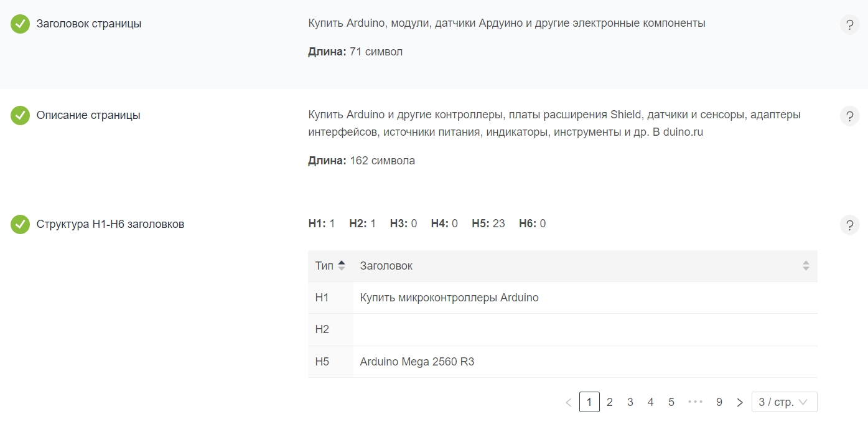
Task: Click label Описание страницы
Action: (x=88, y=115)
